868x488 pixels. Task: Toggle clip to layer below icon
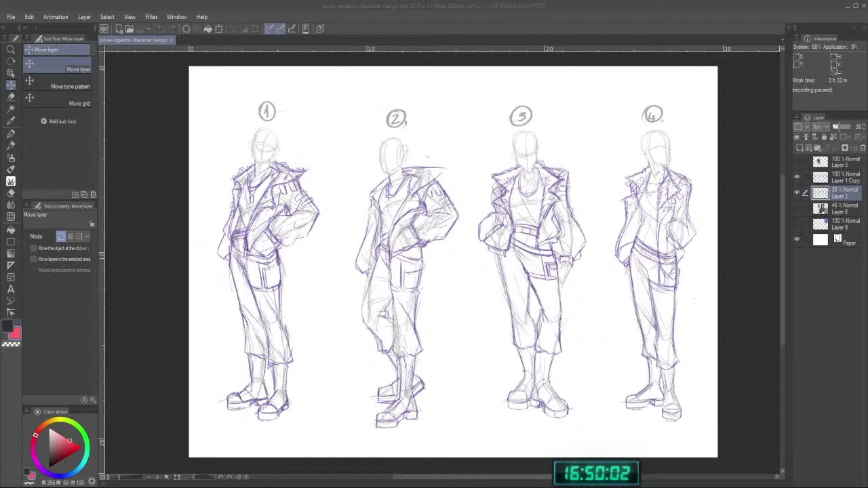(797, 137)
